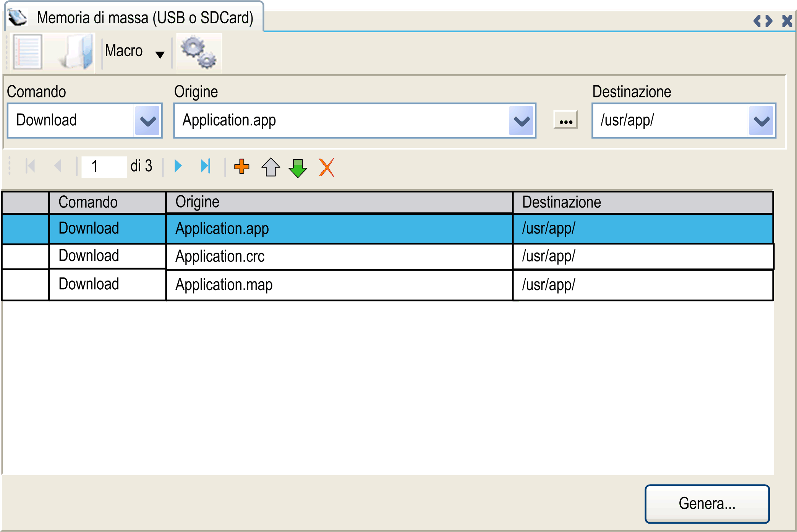Click the new script document icon
The image size is (797, 532).
click(27, 52)
